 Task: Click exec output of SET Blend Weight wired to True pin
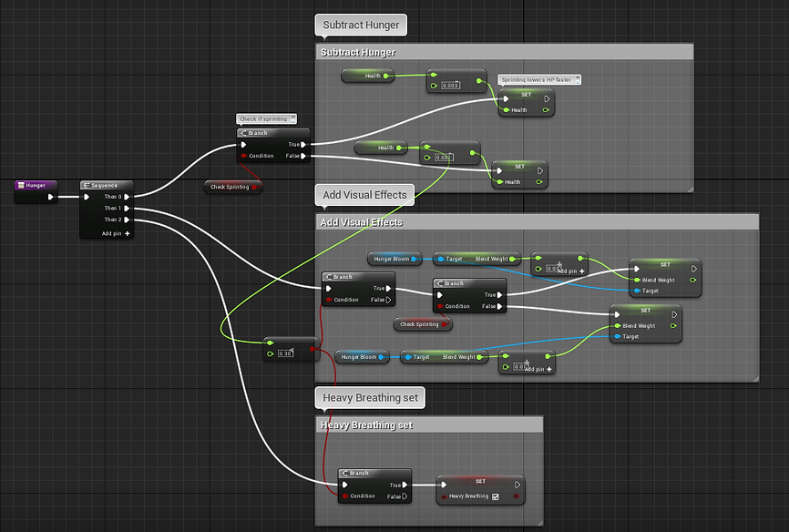coord(694,269)
